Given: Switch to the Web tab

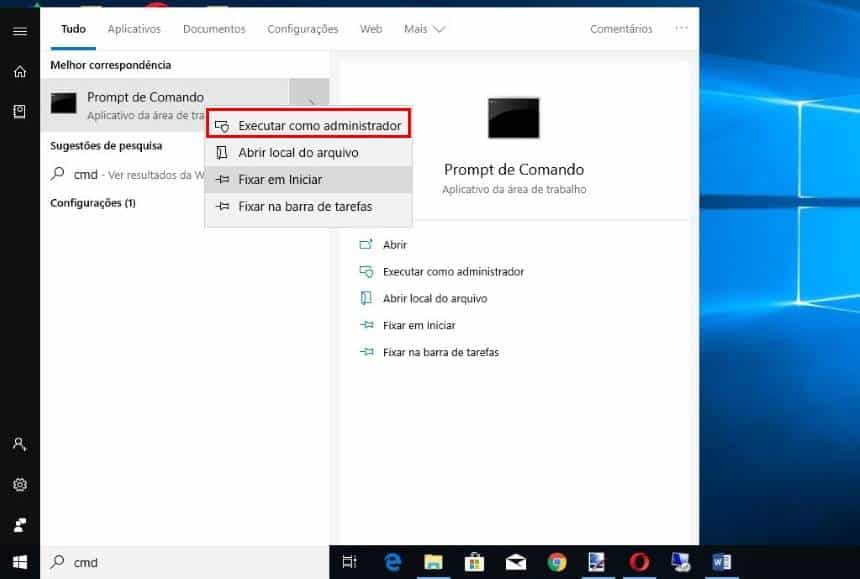Looking at the screenshot, I should point(371,29).
